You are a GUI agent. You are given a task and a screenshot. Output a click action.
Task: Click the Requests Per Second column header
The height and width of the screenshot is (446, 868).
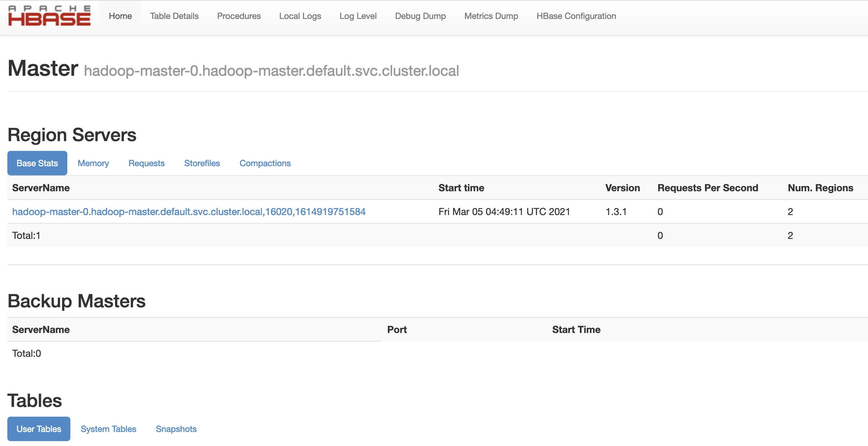(x=708, y=188)
